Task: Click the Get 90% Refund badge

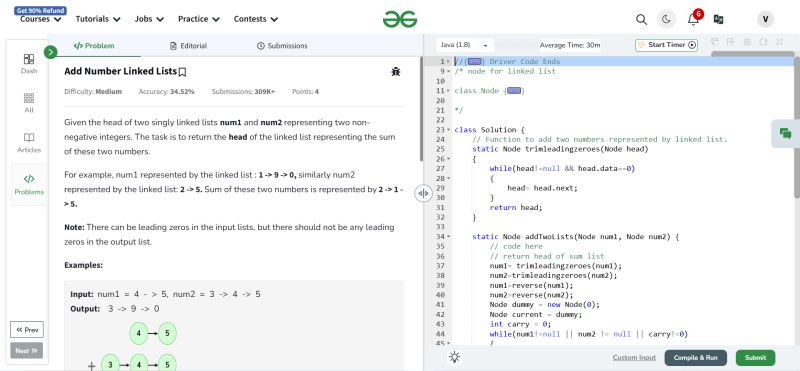Action: (40, 10)
